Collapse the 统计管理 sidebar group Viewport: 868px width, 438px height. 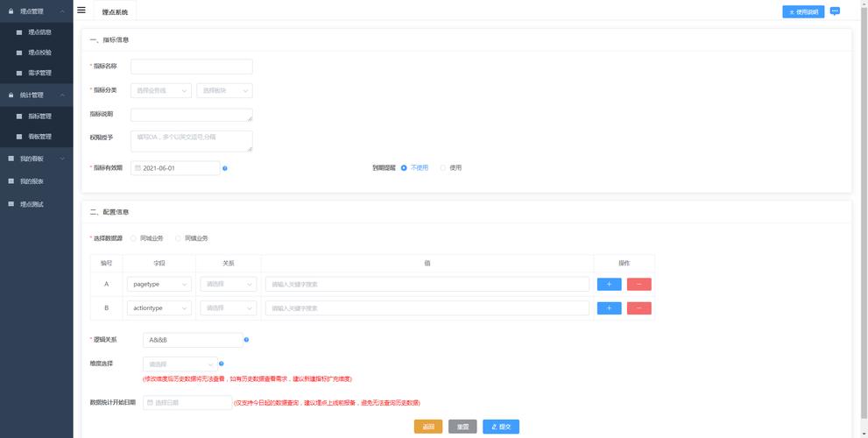(37, 95)
